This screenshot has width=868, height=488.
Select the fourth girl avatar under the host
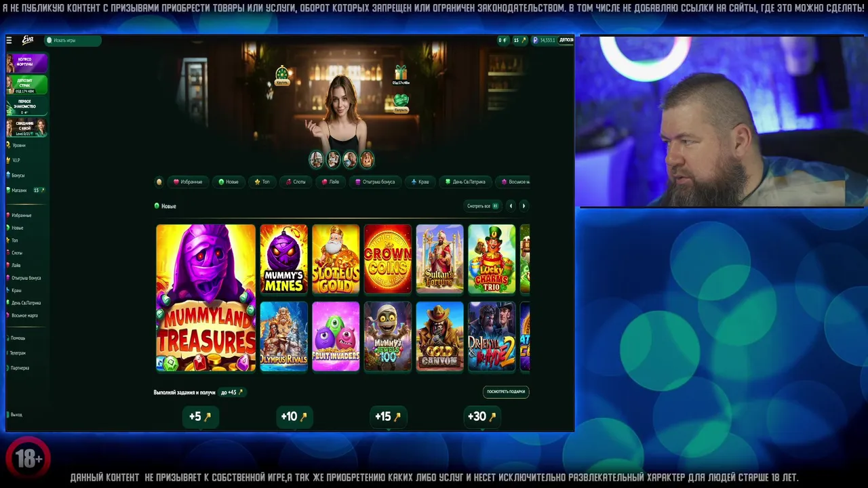[367, 159]
